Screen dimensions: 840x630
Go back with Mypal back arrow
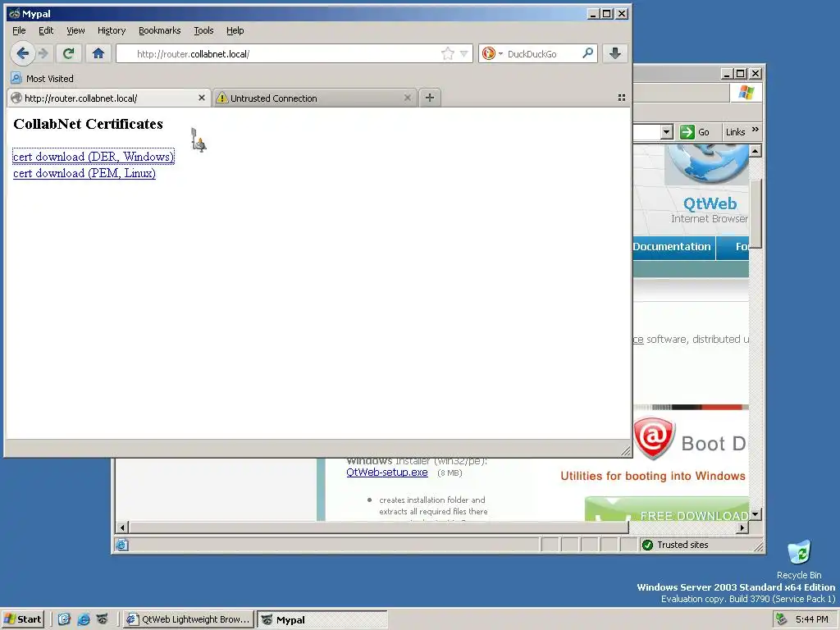point(22,53)
